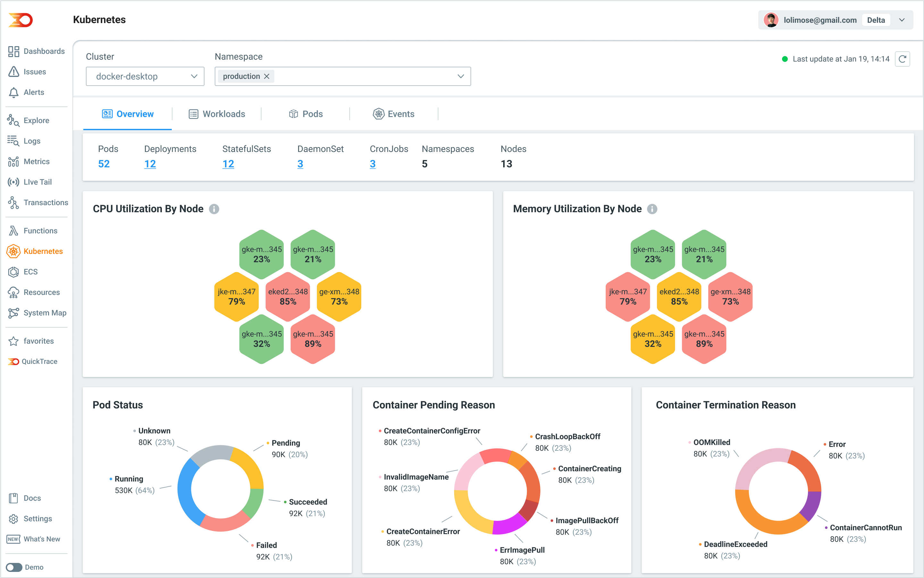The height and width of the screenshot is (578, 924).
Task: Open Memory Utilization info icon
Action: [652, 209]
